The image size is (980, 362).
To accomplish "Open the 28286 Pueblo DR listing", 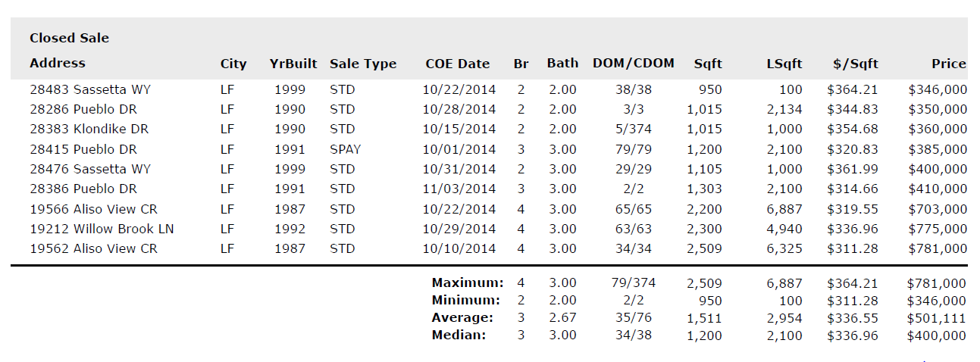I will 83,110.
